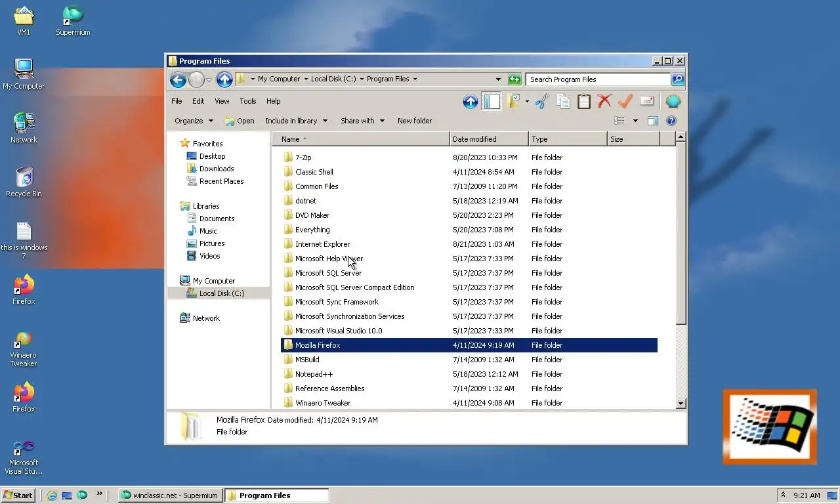Select Desktop under Favorites
Image resolution: width=840 pixels, height=504 pixels.
tap(212, 156)
